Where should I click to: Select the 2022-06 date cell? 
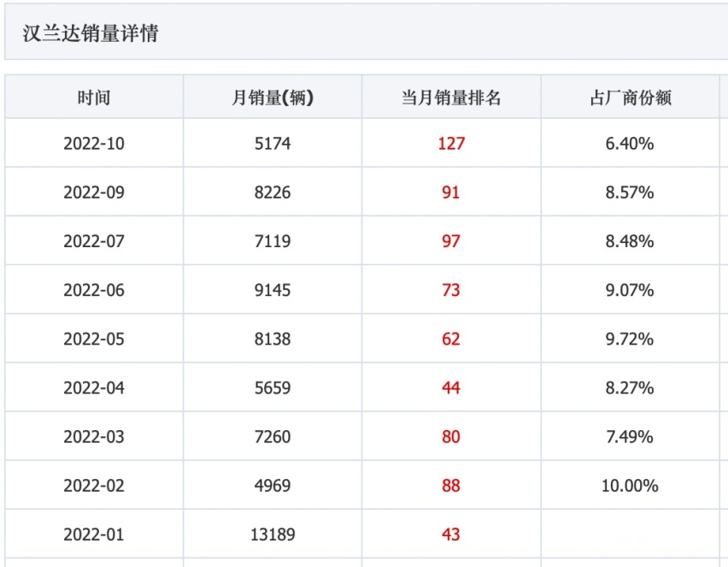94,290
